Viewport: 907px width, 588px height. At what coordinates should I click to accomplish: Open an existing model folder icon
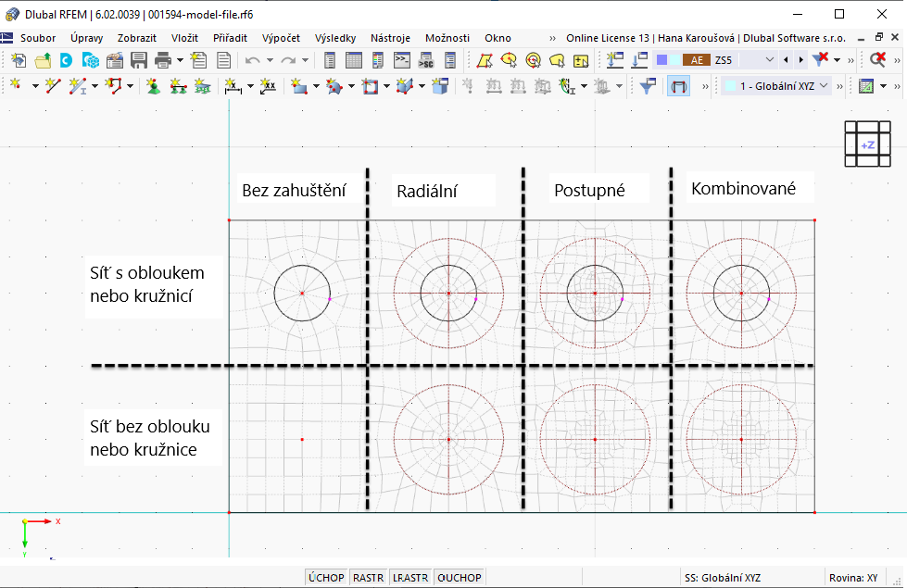click(43, 60)
